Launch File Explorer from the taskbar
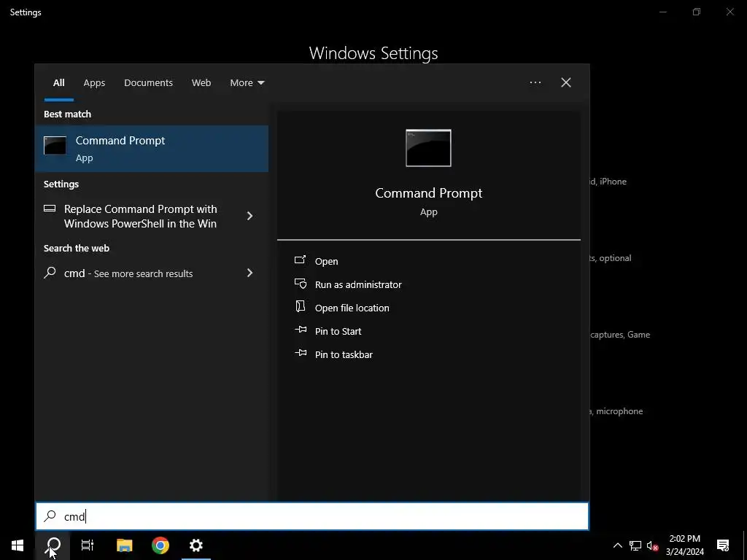The image size is (747, 560). 124,545
